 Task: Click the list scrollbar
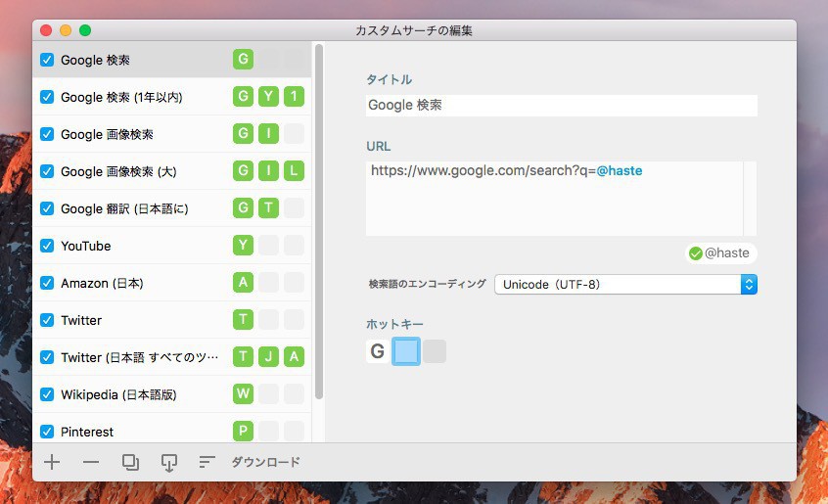[318, 221]
